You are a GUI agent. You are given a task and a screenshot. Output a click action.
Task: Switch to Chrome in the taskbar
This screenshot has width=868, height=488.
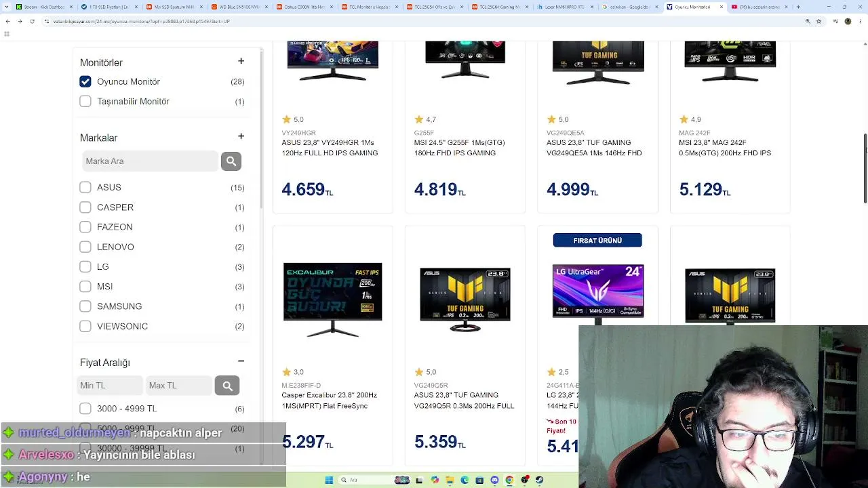509,480
